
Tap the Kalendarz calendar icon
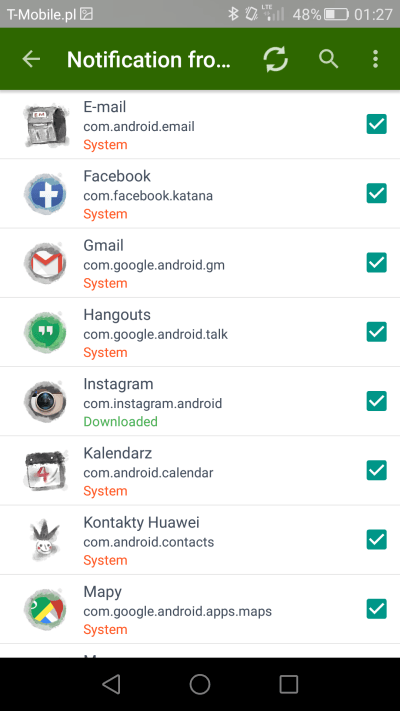point(45,471)
